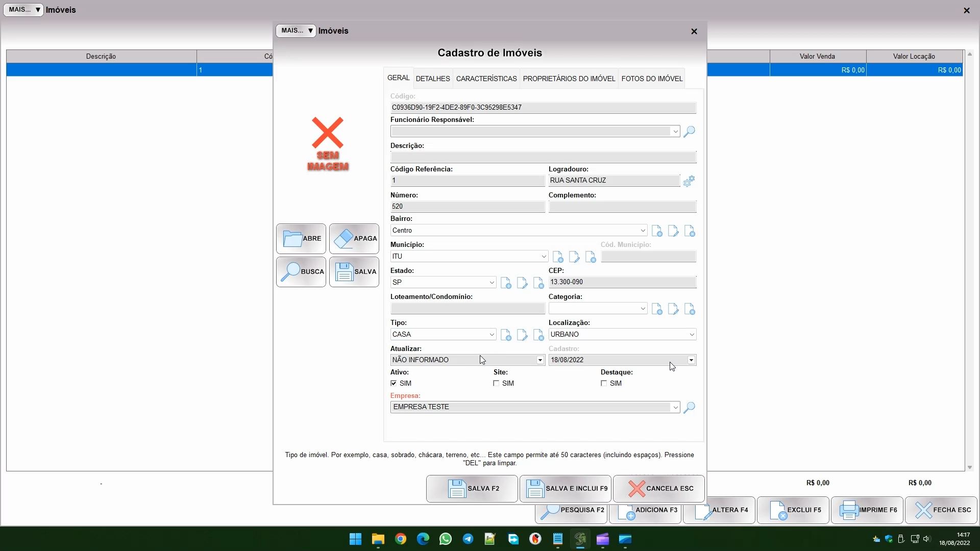Screen dimensions: 980x551
Task: Click the edit Tipo icon
Action: 522,335
